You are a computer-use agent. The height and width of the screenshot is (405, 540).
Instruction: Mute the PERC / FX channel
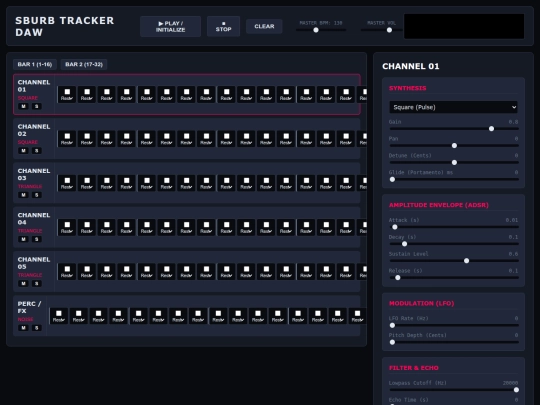click(x=23, y=328)
